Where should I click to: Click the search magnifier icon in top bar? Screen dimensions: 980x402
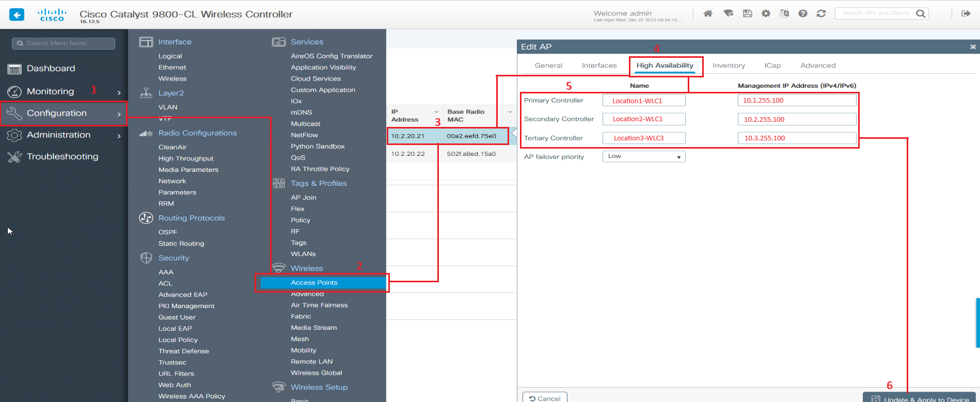click(x=921, y=13)
